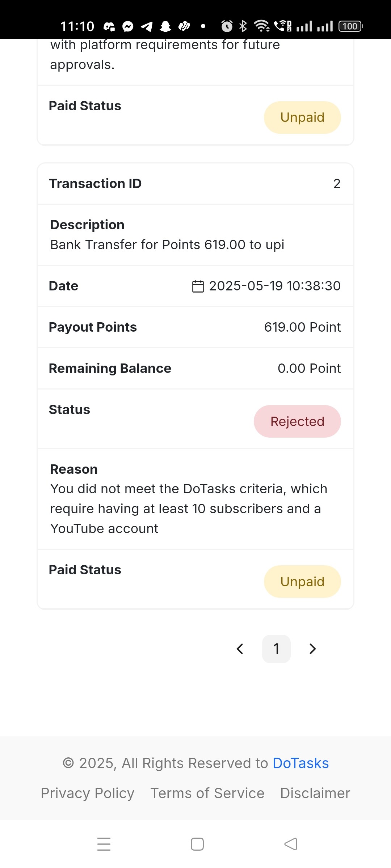The height and width of the screenshot is (868, 391).
Task: Tap the calendar icon beside the date
Action: click(x=198, y=286)
